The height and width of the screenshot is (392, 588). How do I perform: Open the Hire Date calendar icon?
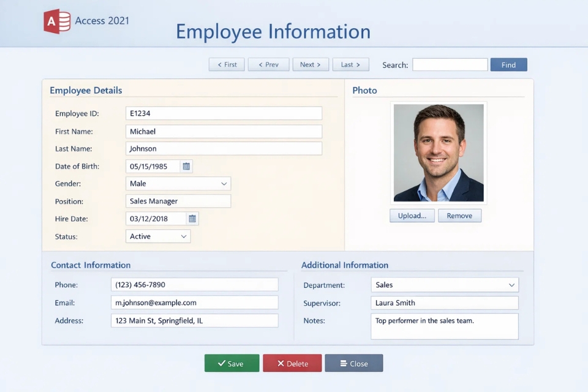tap(192, 219)
